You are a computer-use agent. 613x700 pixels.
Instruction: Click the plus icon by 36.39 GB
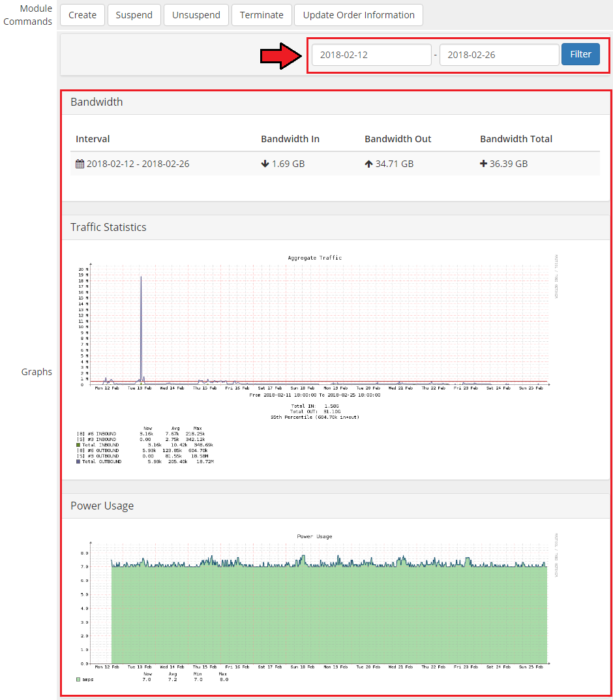coord(483,164)
